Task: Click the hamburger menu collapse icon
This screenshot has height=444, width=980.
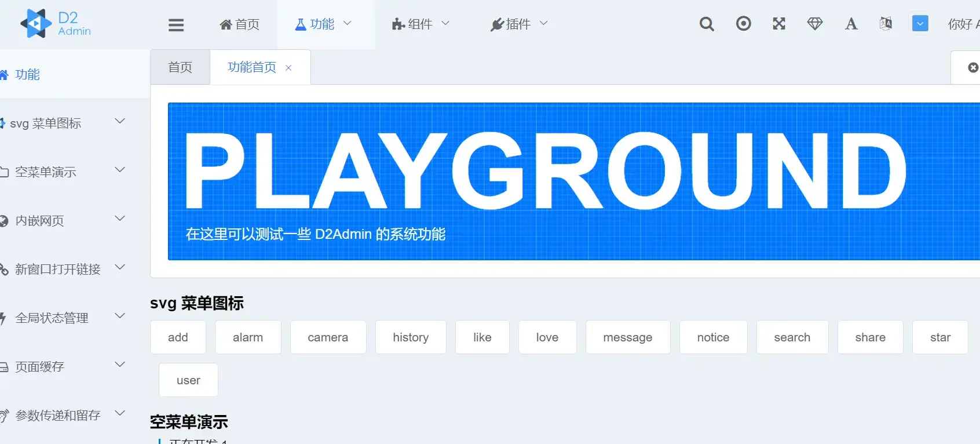Action: tap(176, 24)
